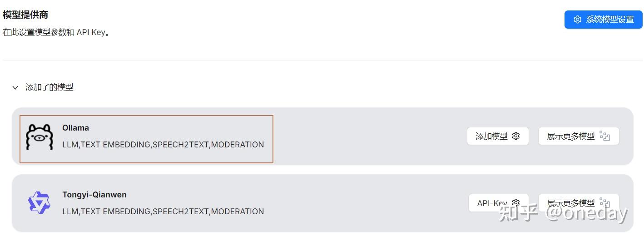Select the Ollama provider name
Image resolution: width=644 pixels, height=242 pixels.
tap(75, 128)
